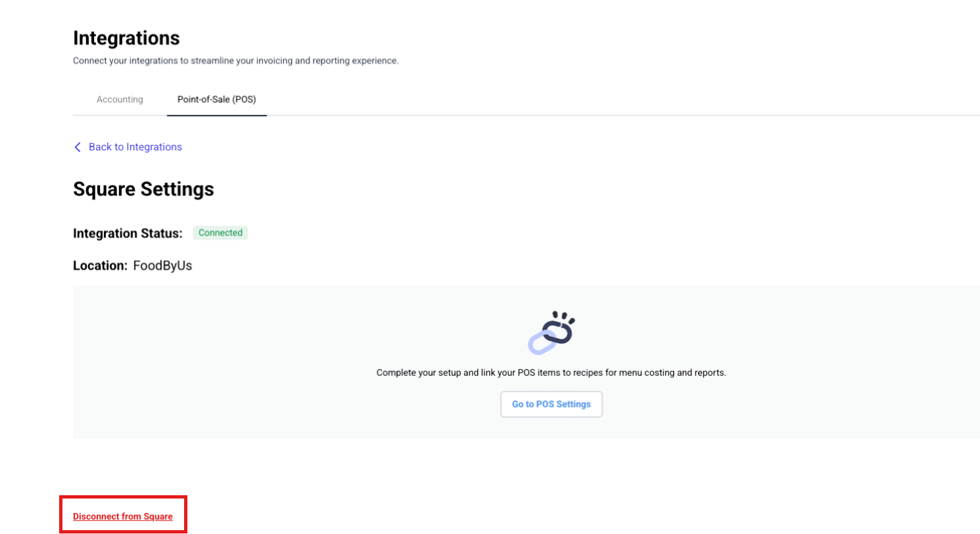
Task: Click the dark chain link illustration
Action: tap(561, 332)
